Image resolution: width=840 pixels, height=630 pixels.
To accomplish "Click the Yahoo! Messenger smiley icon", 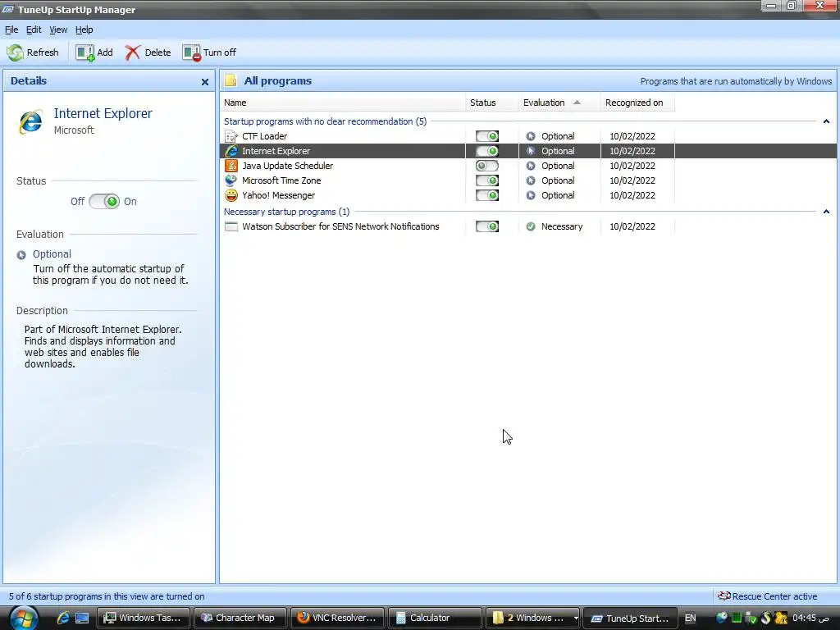I will (x=231, y=195).
